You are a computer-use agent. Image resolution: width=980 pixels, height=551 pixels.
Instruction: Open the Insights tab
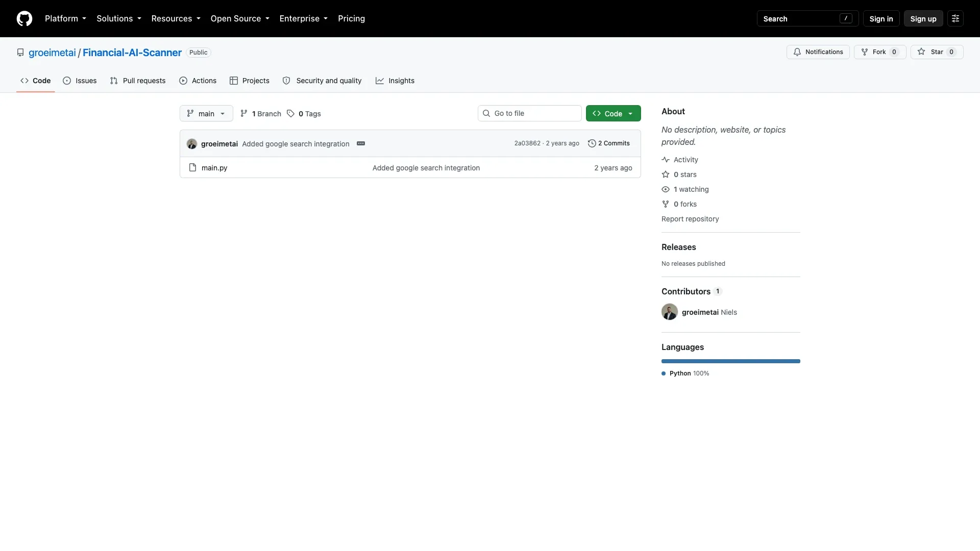point(395,81)
